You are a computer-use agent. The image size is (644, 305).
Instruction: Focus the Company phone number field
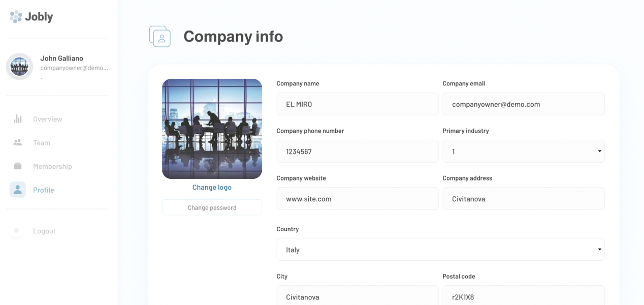358,151
